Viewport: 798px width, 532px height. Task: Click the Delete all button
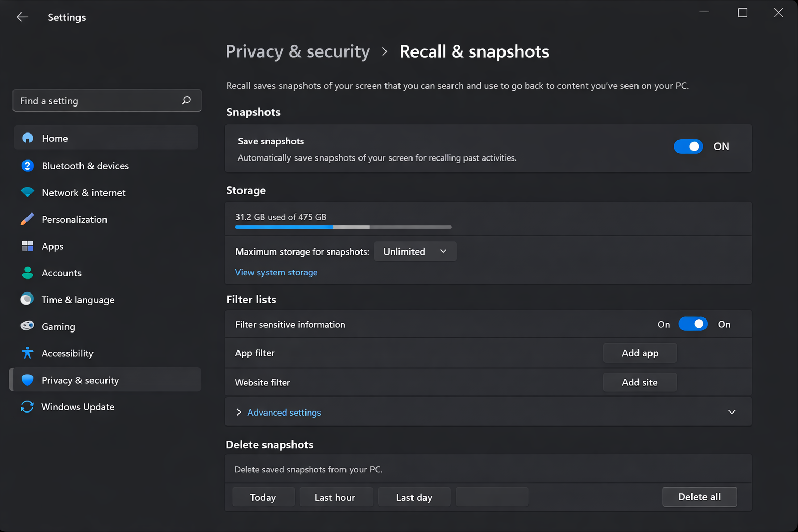[699, 497]
